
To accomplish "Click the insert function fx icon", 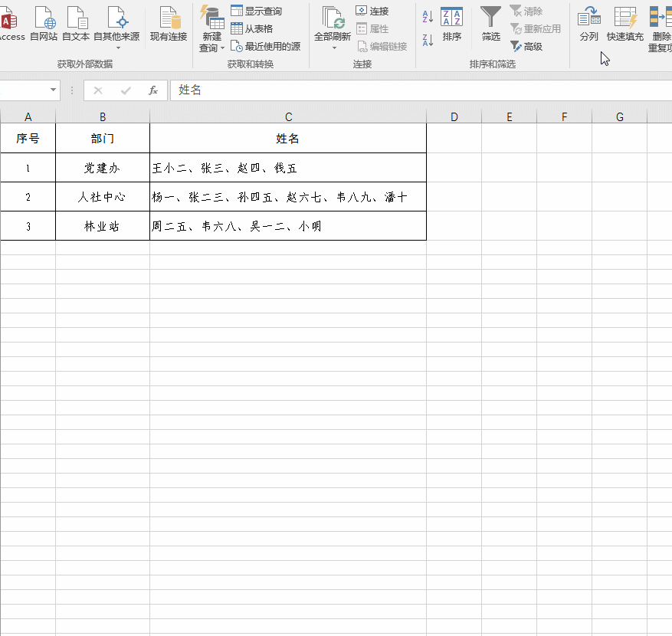I will coord(153,90).
